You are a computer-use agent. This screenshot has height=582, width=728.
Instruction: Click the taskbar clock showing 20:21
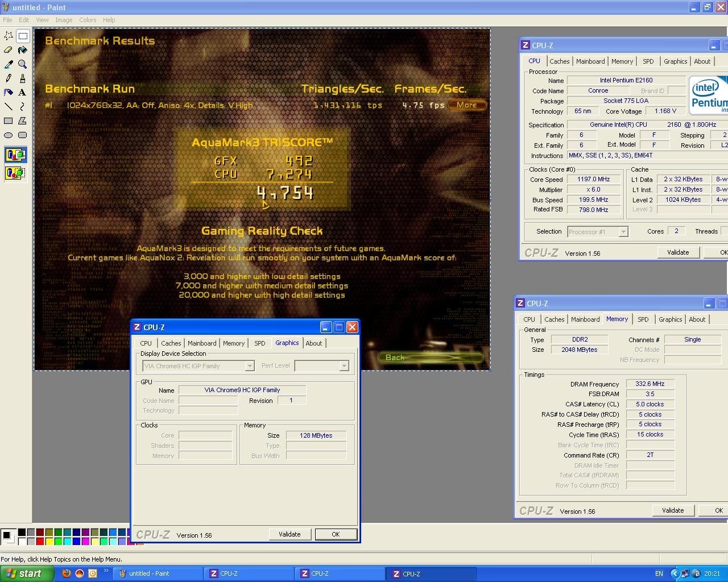(712, 573)
